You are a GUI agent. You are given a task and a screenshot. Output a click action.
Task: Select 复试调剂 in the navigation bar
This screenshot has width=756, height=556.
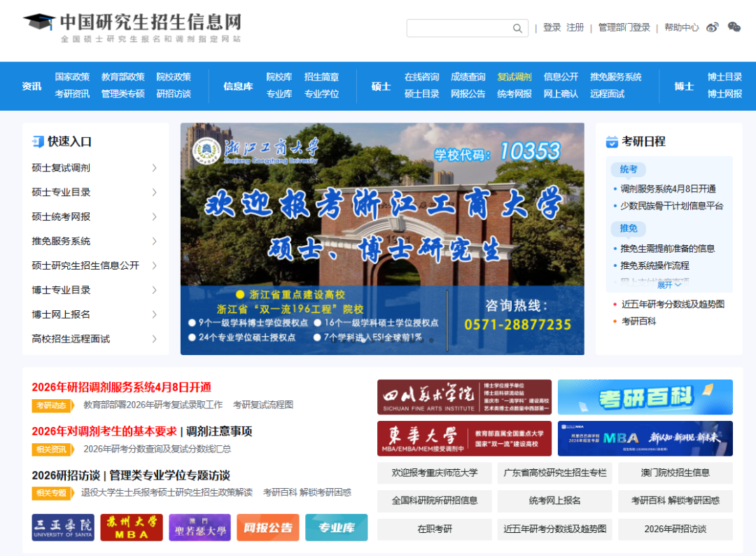coord(514,77)
